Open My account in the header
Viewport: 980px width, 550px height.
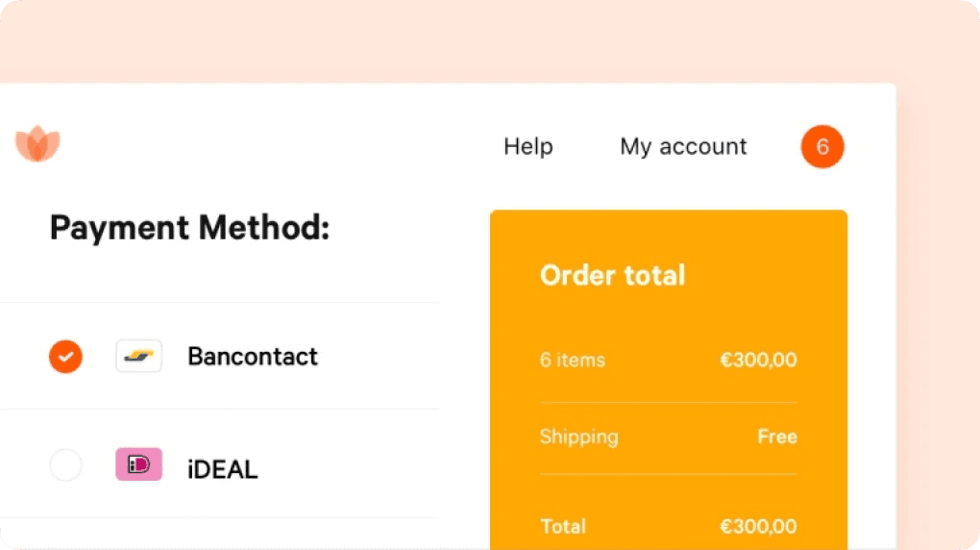pyautogui.click(x=683, y=146)
